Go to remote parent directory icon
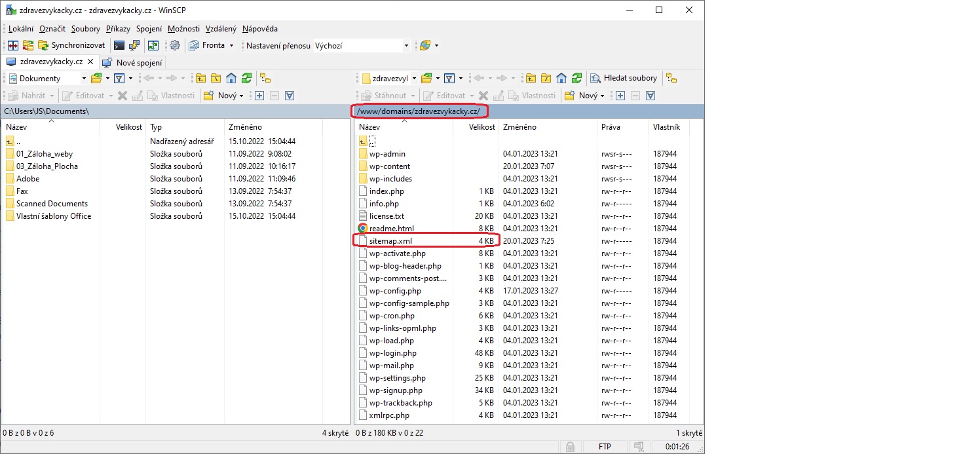Screen dimensions: 980x454 coord(531,78)
